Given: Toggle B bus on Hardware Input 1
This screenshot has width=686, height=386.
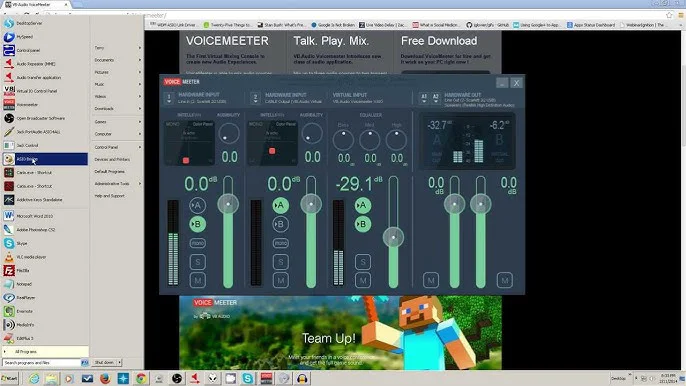Looking at the screenshot, I should (197, 224).
